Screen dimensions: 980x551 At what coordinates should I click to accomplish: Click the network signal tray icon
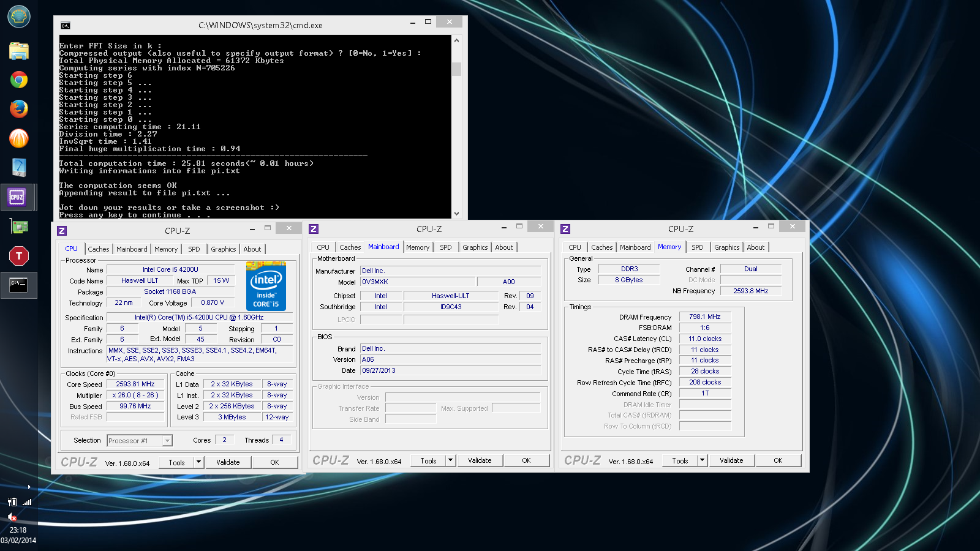(x=27, y=502)
